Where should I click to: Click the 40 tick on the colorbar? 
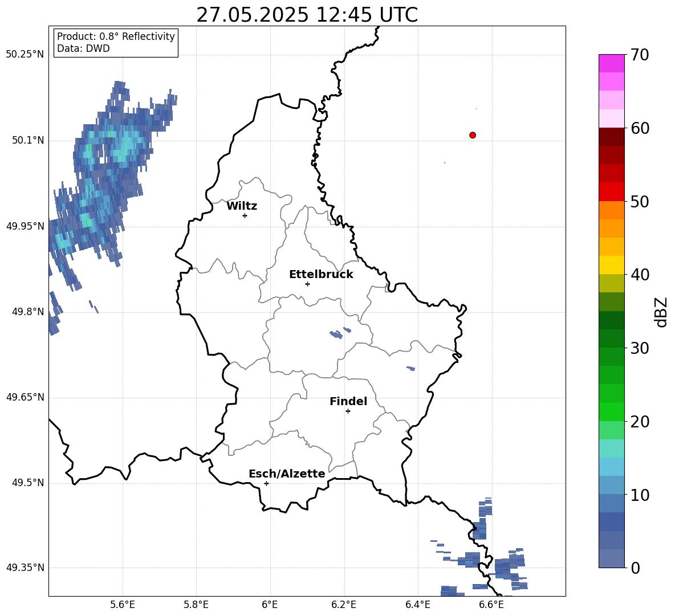(x=639, y=275)
